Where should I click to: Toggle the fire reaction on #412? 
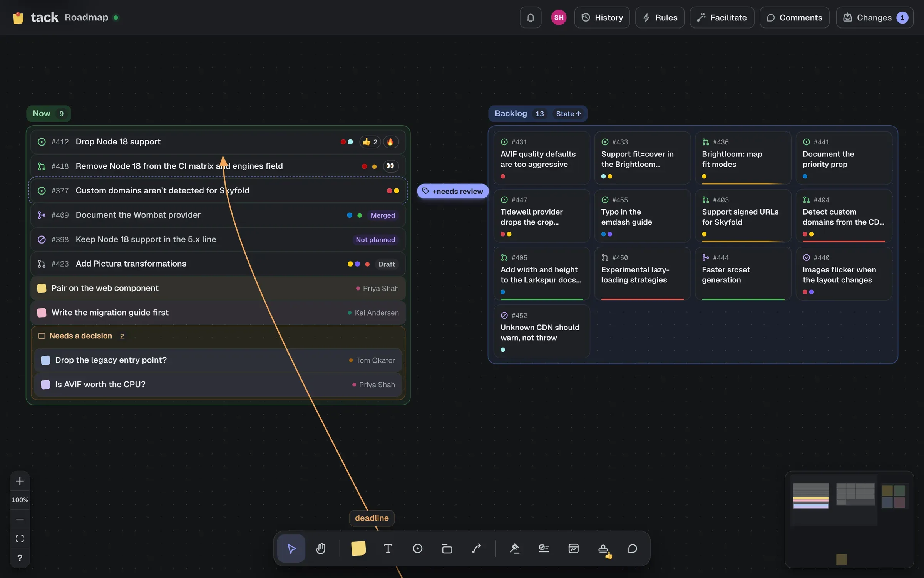pos(390,142)
